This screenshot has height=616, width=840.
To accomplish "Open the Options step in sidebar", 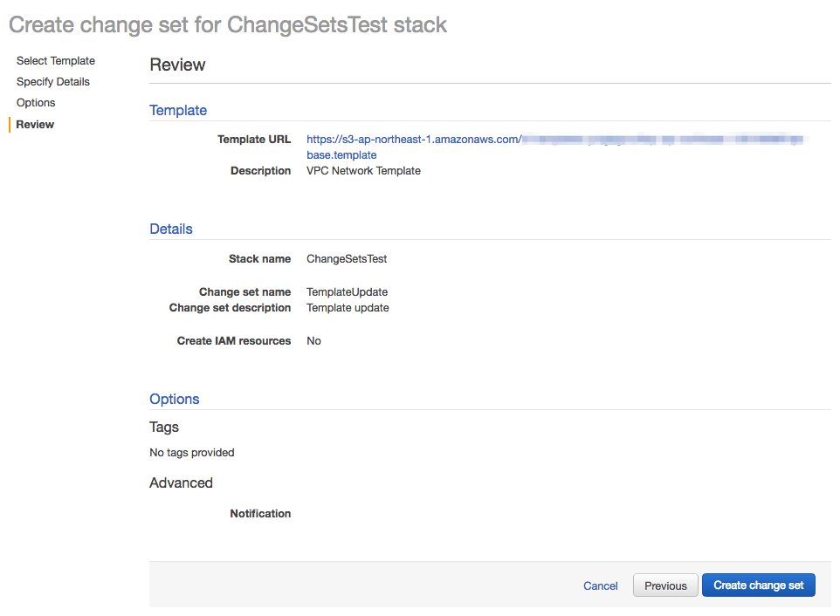I will pyautogui.click(x=36, y=102).
